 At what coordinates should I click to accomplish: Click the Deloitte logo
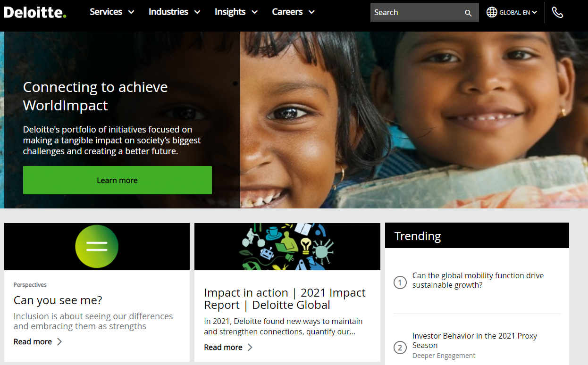pos(35,12)
